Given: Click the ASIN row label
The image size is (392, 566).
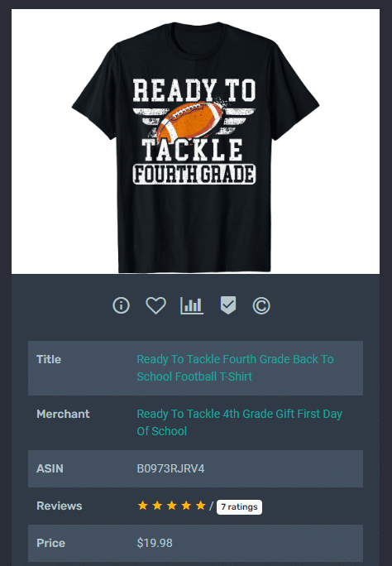Looking at the screenshot, I should click(50, 468).
